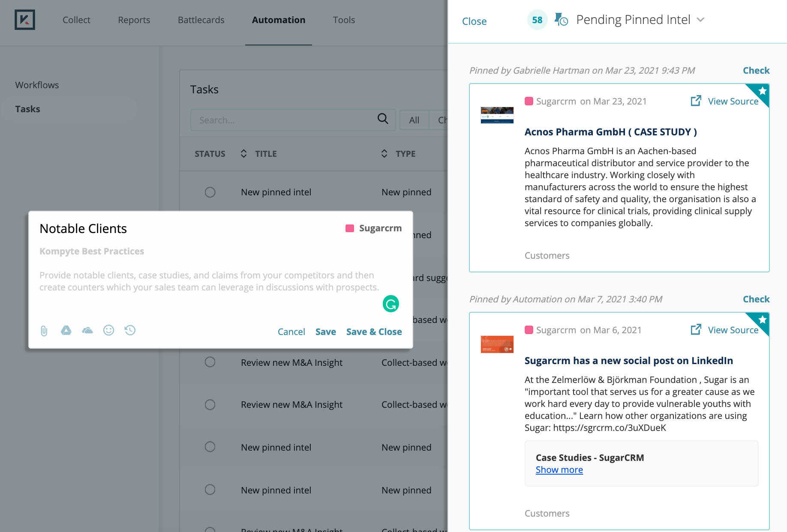Close the Pending Pinned Intel panel
The image size is (787, 532).
[x=474, y=21]
